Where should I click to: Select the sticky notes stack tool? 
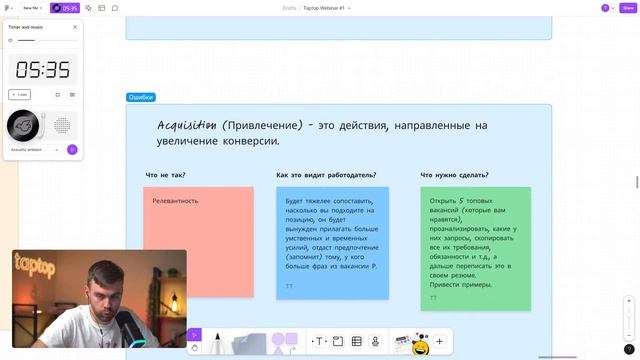coord(249,344)
